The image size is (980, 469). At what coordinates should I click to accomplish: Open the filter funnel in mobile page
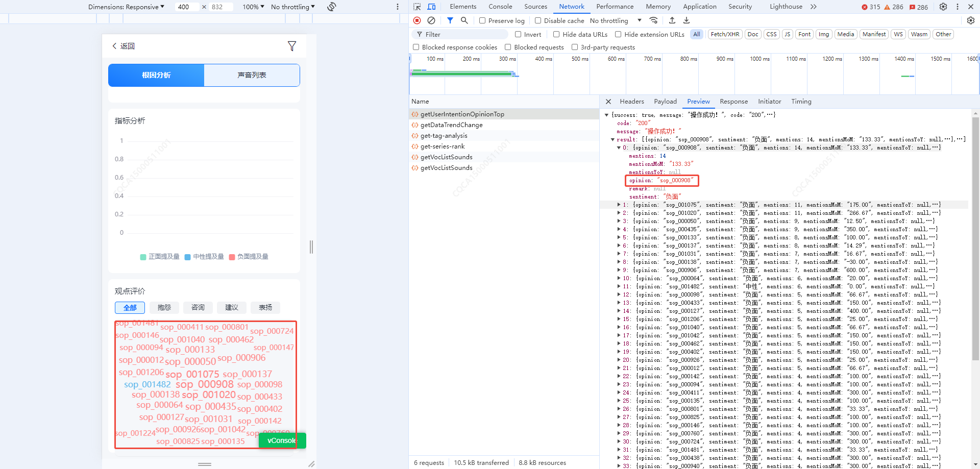tap(292, 46)
